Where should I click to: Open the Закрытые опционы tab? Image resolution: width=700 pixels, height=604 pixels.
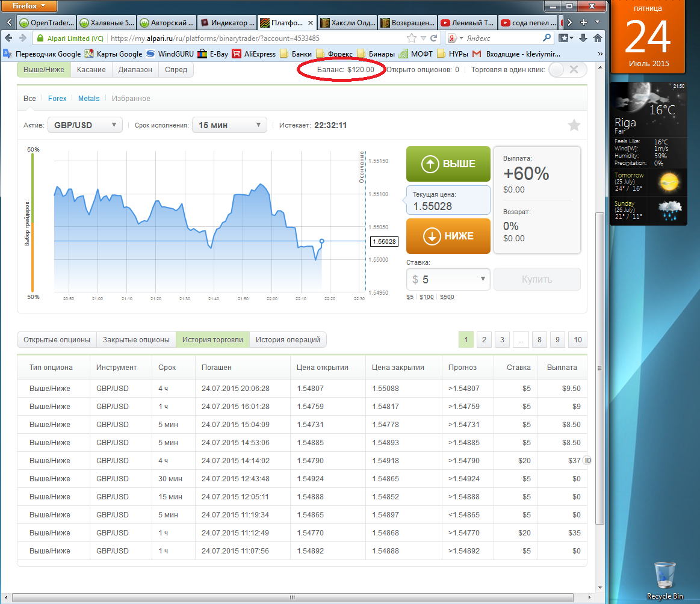(136, 340)
